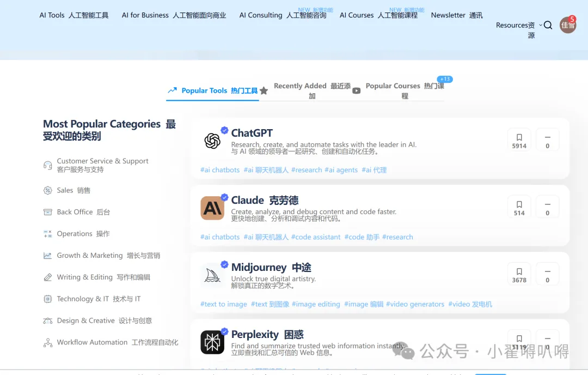Bookmark the ChatGPT tool
This screenshot has width=588, height=375.
[519, 141]
